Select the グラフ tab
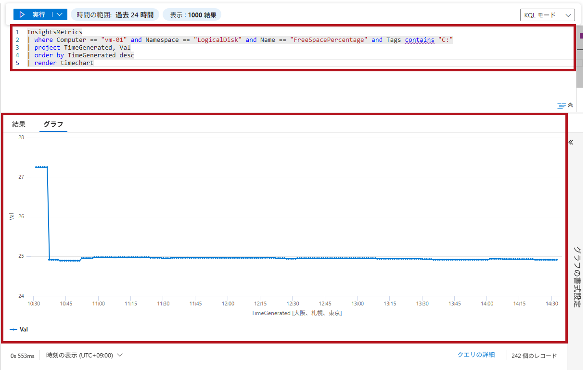This screenshot has width=588, height=370. [53, 124]
